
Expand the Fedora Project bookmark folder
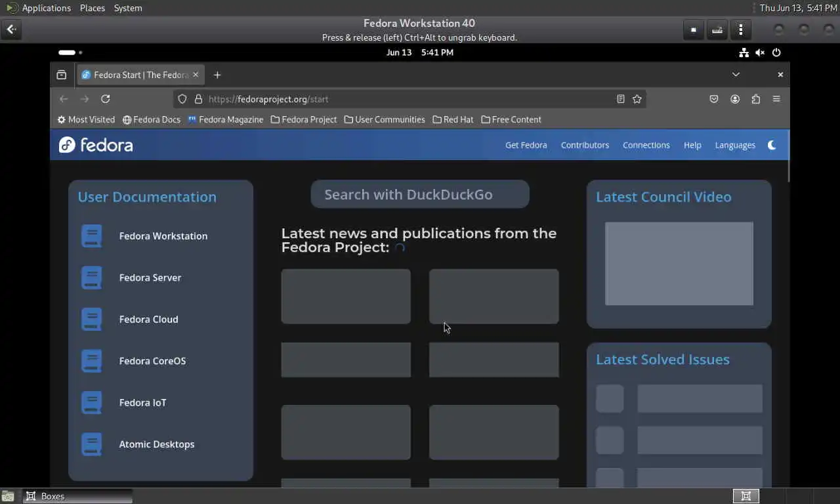(x=304, y=119)
